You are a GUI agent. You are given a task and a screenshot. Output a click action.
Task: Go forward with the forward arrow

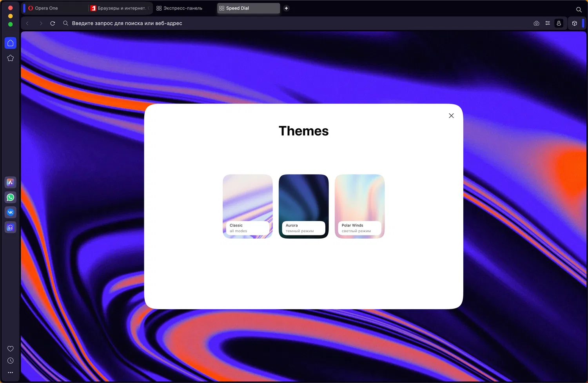40,24
